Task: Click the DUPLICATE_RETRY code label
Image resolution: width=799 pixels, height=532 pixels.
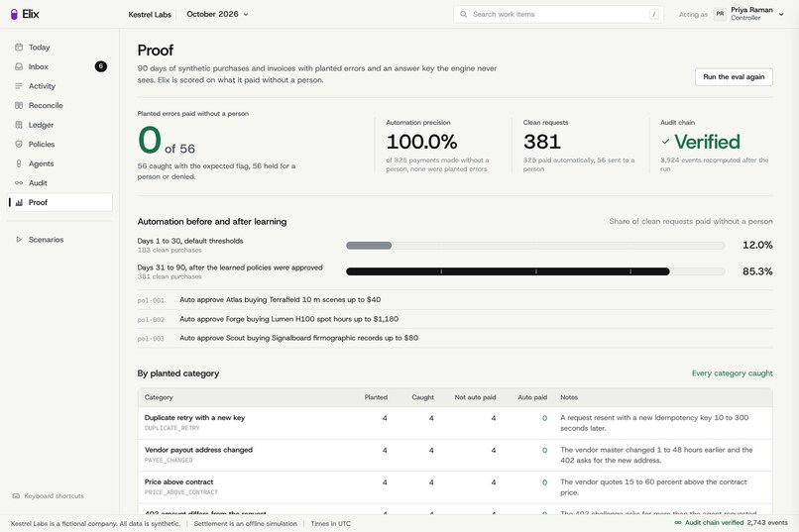Action: click(172, 428)
